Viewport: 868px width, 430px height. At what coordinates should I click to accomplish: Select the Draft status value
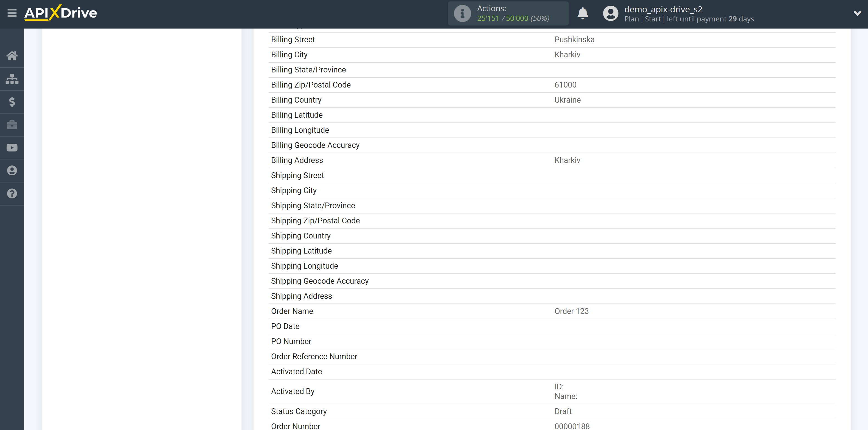click(563, 411)
